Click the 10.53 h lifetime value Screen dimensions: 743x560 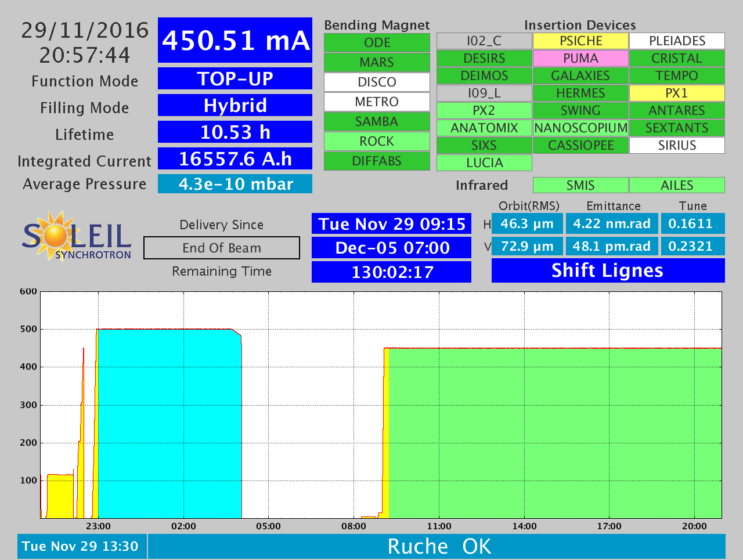[235, 132]
